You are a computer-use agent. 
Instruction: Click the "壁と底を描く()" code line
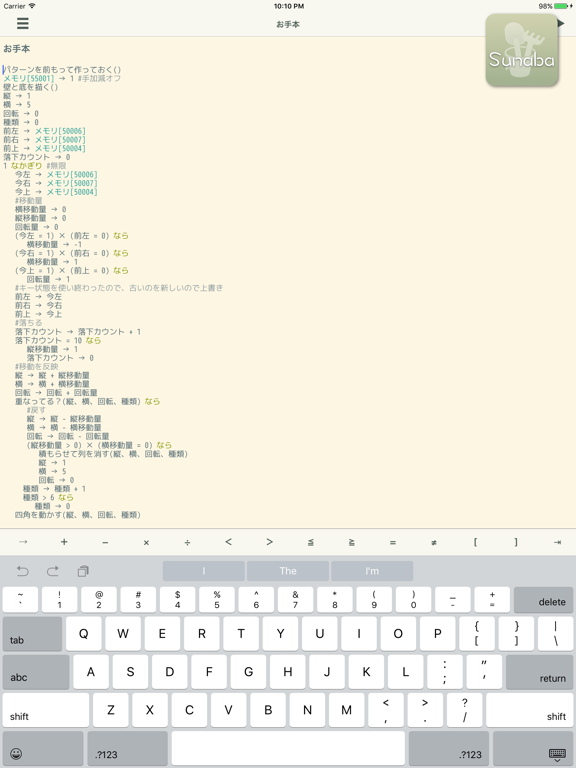[x=31, y=87]
